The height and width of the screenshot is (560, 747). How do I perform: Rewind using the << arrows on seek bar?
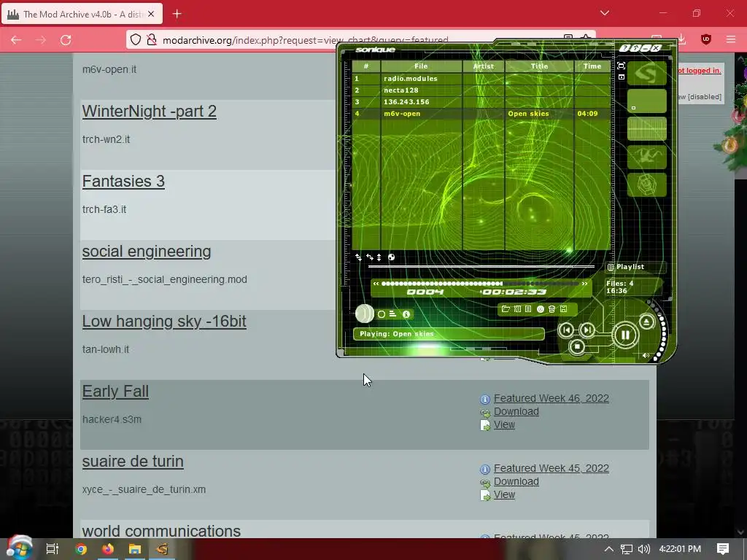point(376,284)
